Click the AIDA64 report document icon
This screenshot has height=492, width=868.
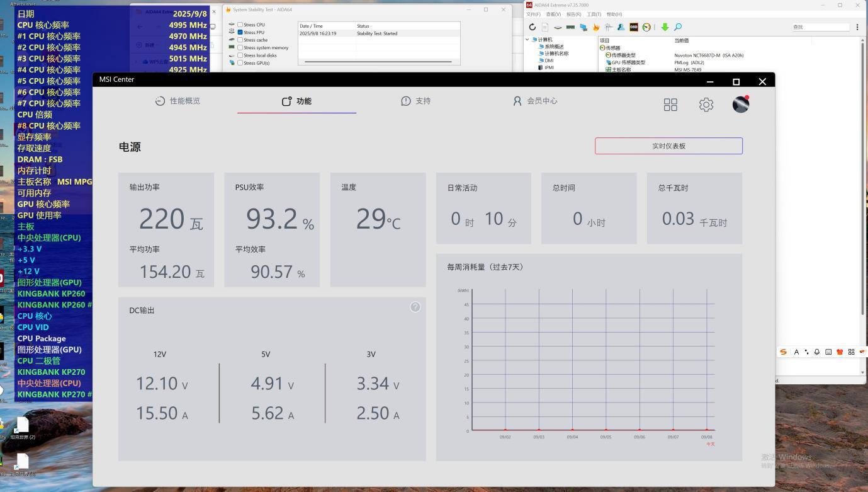tap(545, 27)
